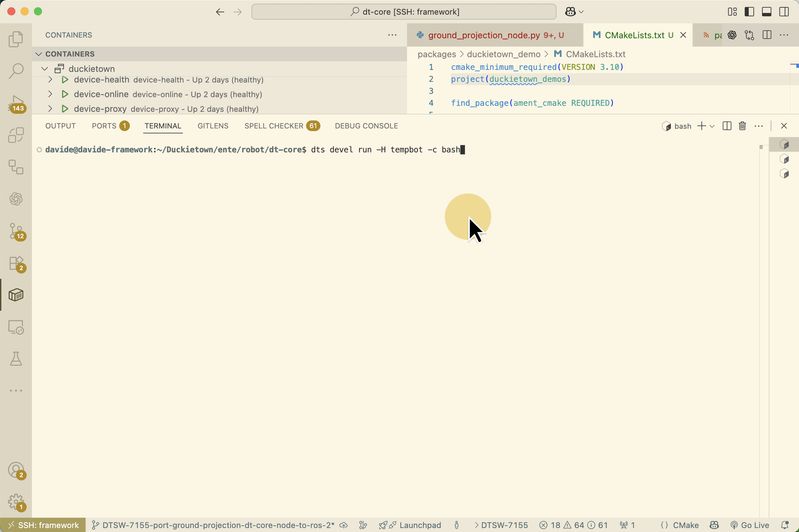Open the Remote Explorer view
This screenshot has width=799, height=532.
pos(16,327)
